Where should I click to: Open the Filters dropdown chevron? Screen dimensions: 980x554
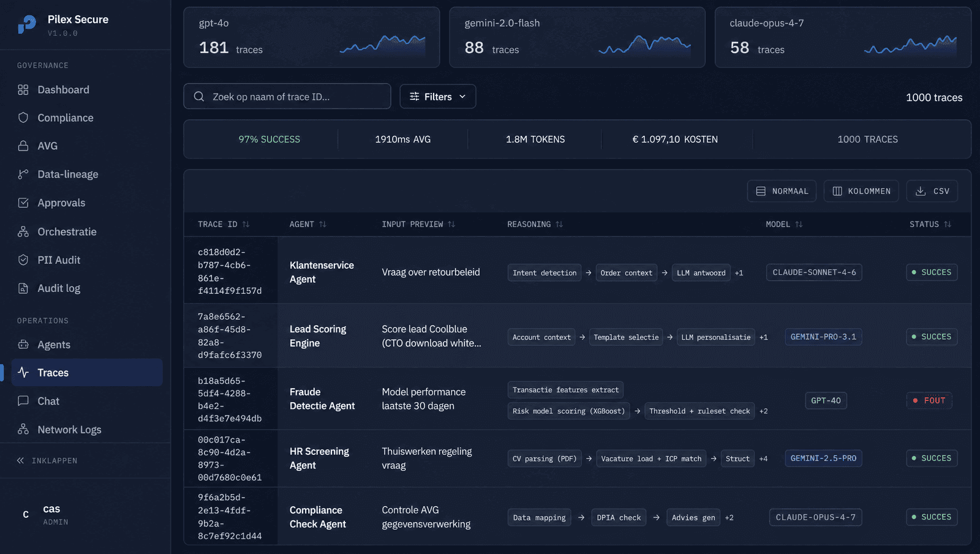(462, 97)
